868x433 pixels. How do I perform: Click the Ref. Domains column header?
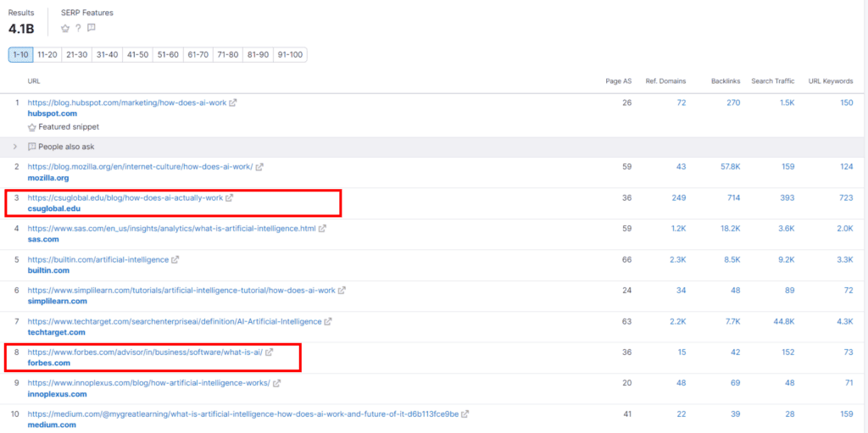pyautogui.click(x=665, y=81)
